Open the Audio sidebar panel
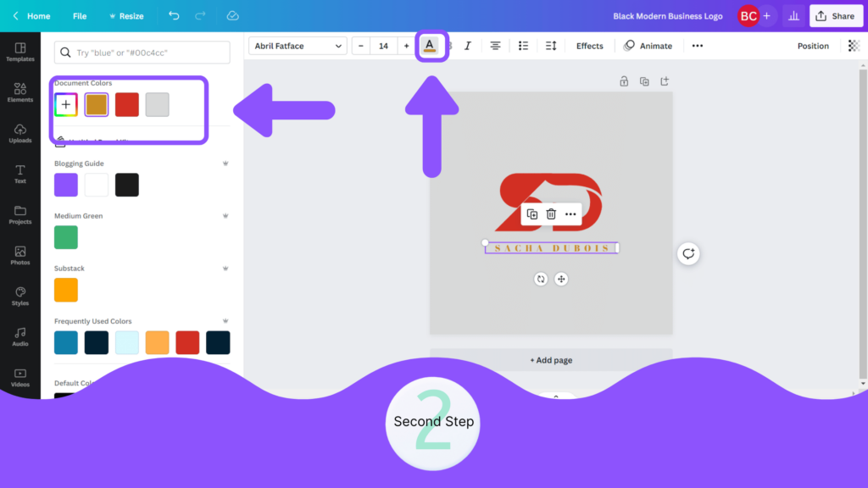The image size is (868, 488). point(20,336)
